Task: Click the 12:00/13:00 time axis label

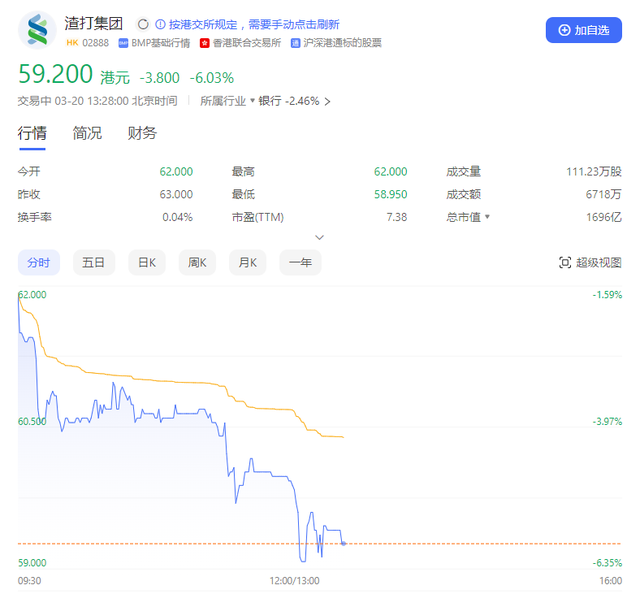Action: pos(294,581)
